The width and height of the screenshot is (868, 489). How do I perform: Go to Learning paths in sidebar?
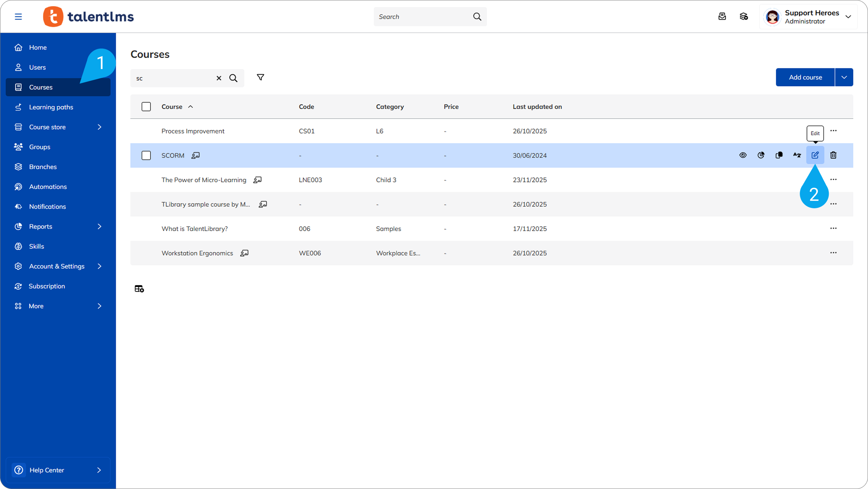point(51,107)
